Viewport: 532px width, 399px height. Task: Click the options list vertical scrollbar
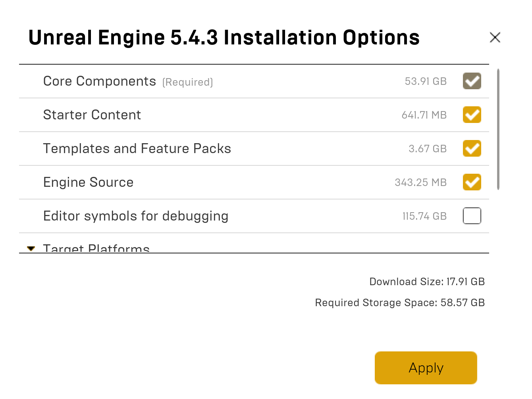(498, 129)
